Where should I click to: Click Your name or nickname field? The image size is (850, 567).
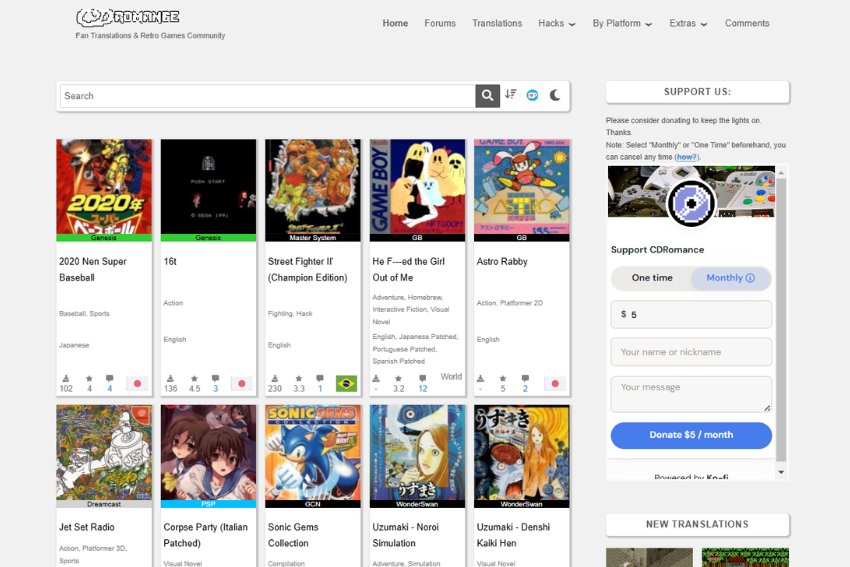(x=691, y=352)
